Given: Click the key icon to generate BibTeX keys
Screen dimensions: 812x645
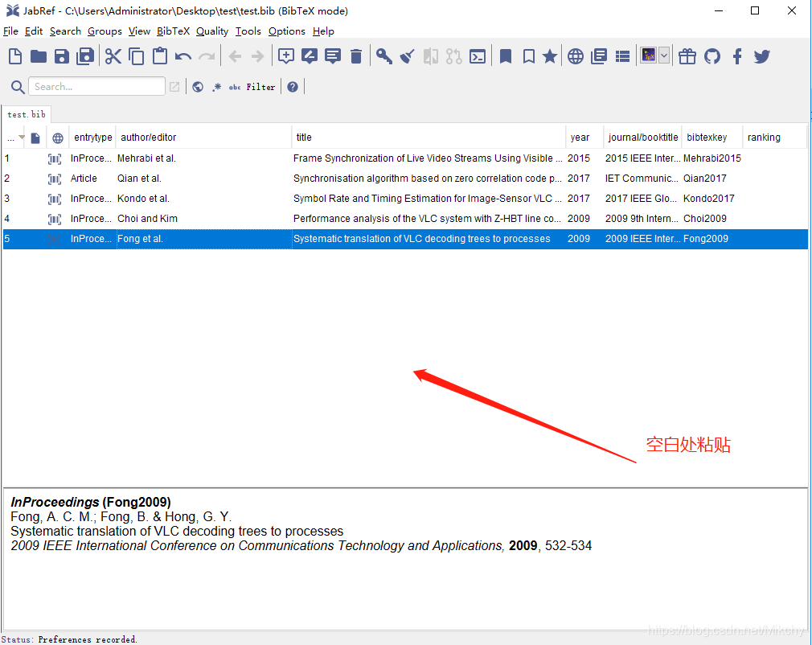Looking at the screenshot, I should coord(383,56).
